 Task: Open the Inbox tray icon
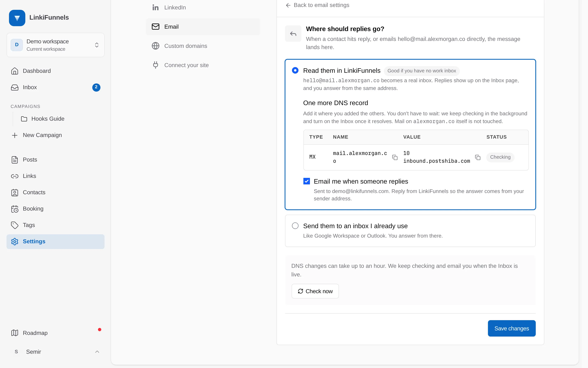tap(14, 87)
